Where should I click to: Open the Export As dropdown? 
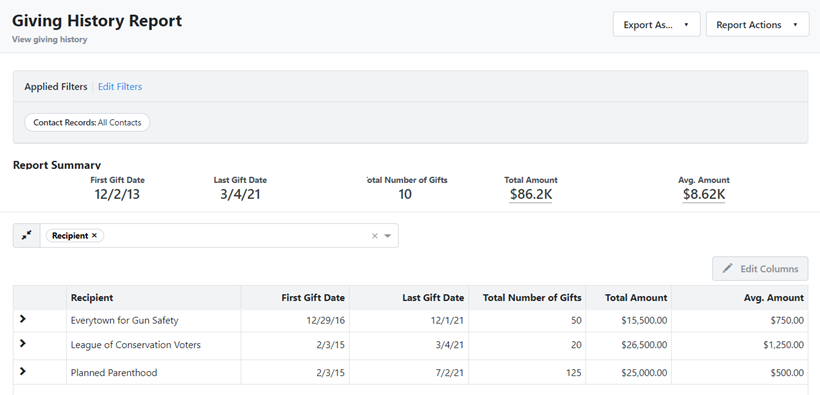656,25
